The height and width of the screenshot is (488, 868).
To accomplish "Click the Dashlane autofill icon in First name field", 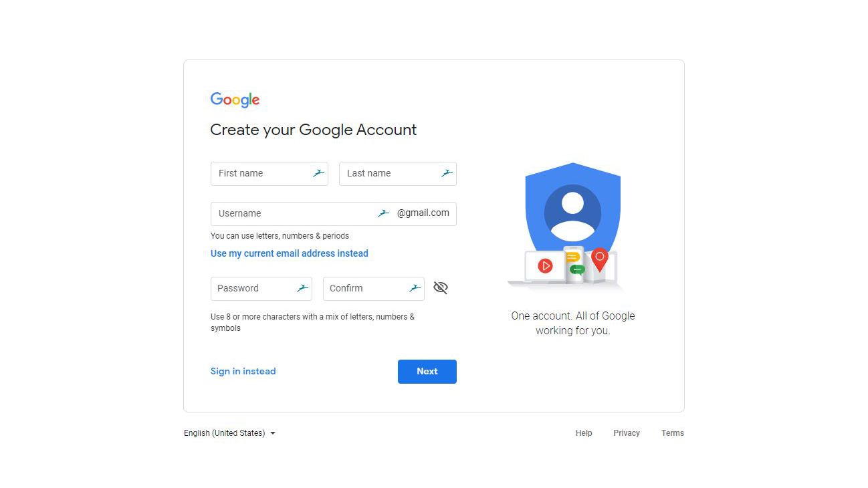I will (318, 173).
